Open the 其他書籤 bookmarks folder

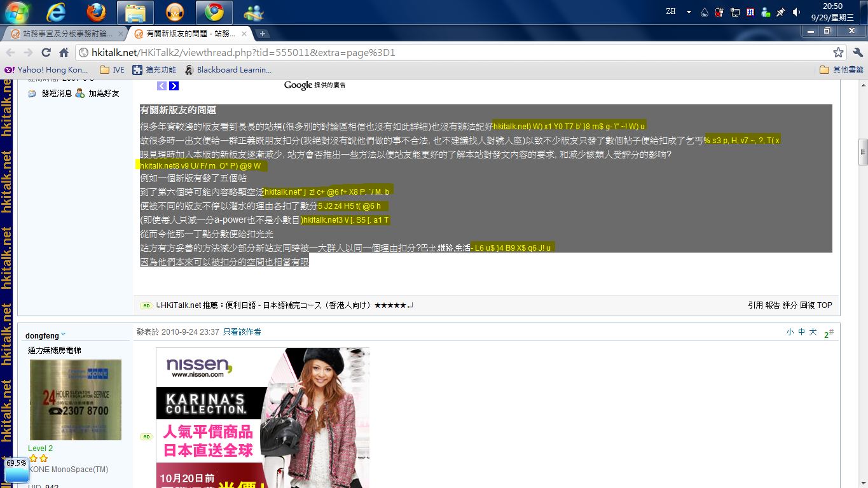[841, 70]
